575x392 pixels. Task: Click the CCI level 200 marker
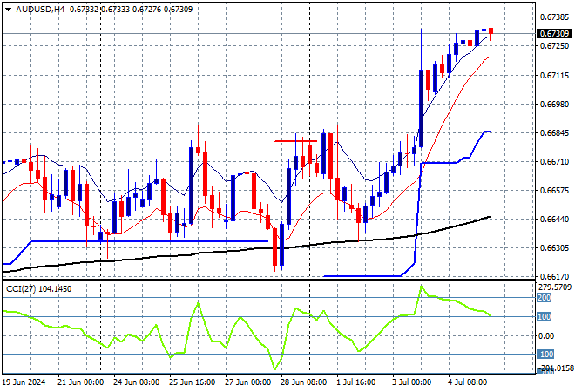pos(544,298)
